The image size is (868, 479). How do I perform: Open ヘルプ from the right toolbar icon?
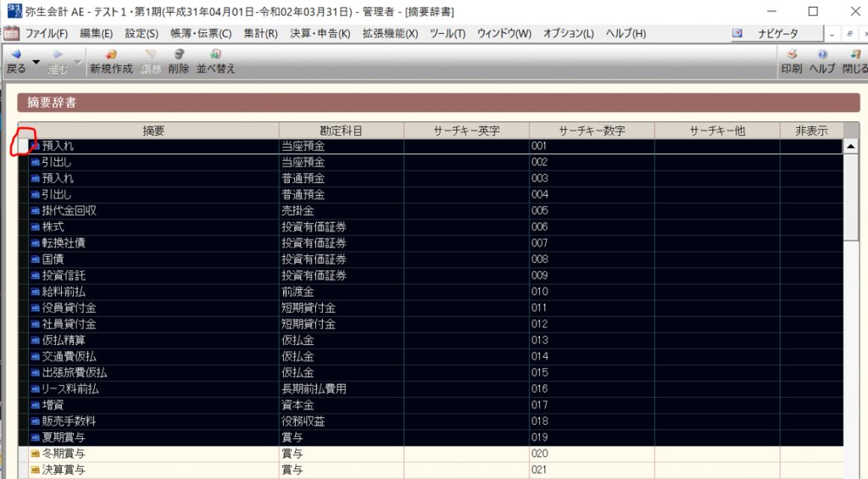821,61
